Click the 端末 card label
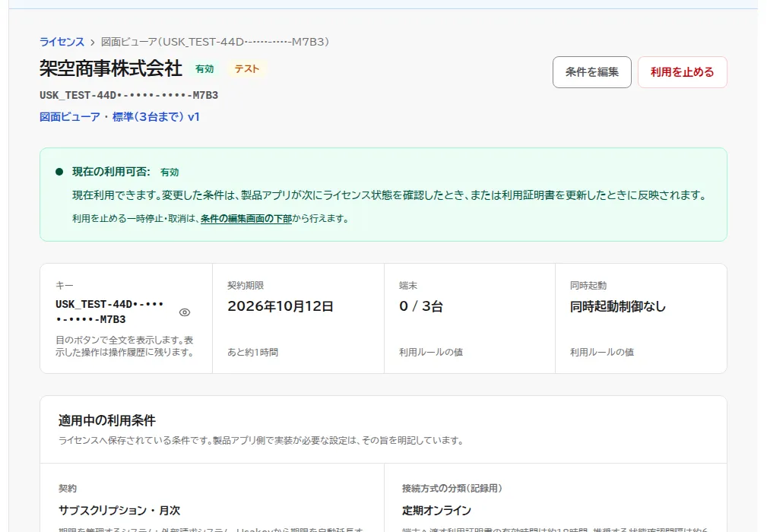767x532 pixels. (408, 286)
